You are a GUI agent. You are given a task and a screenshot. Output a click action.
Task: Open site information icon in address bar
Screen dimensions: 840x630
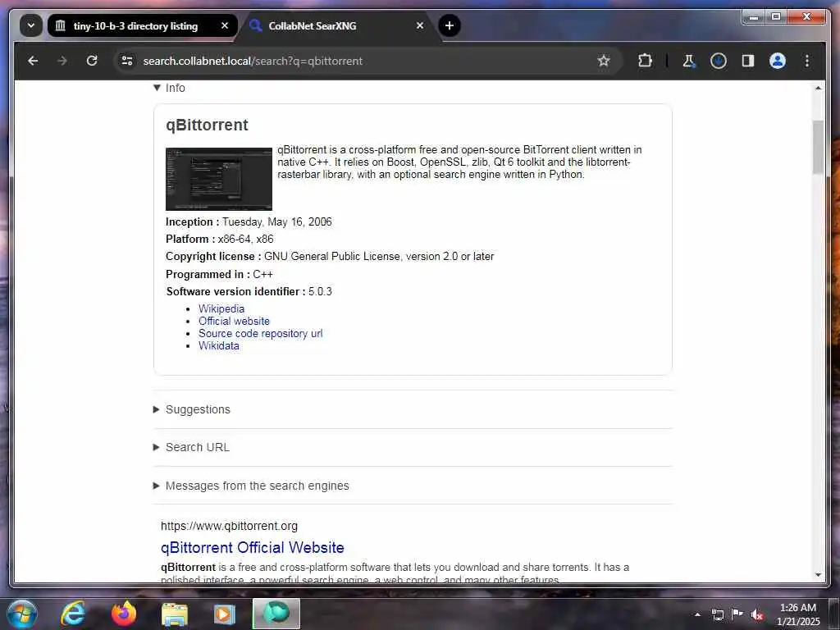pos(127,61)
